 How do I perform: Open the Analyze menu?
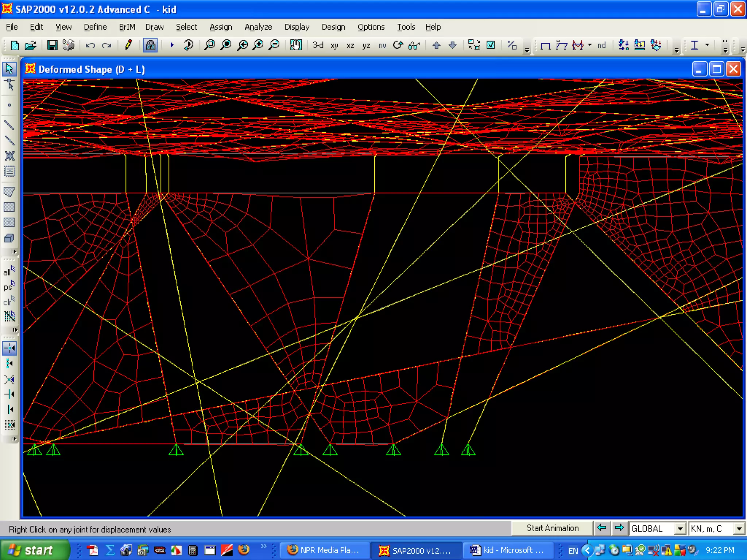(x=258, y=27)
